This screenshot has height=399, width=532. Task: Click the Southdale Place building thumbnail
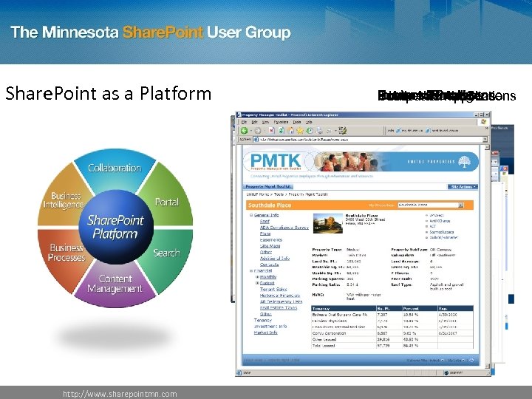point(328,223)
